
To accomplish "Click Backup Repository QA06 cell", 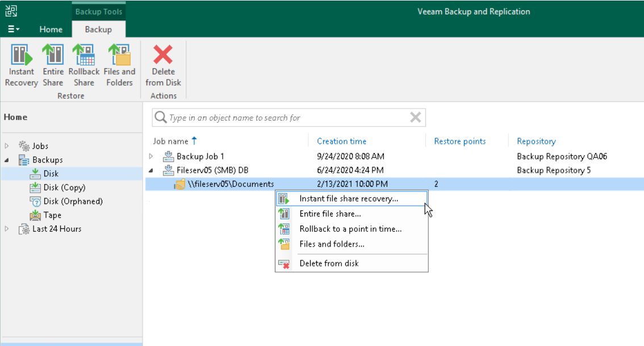I will tap(562, 156).
